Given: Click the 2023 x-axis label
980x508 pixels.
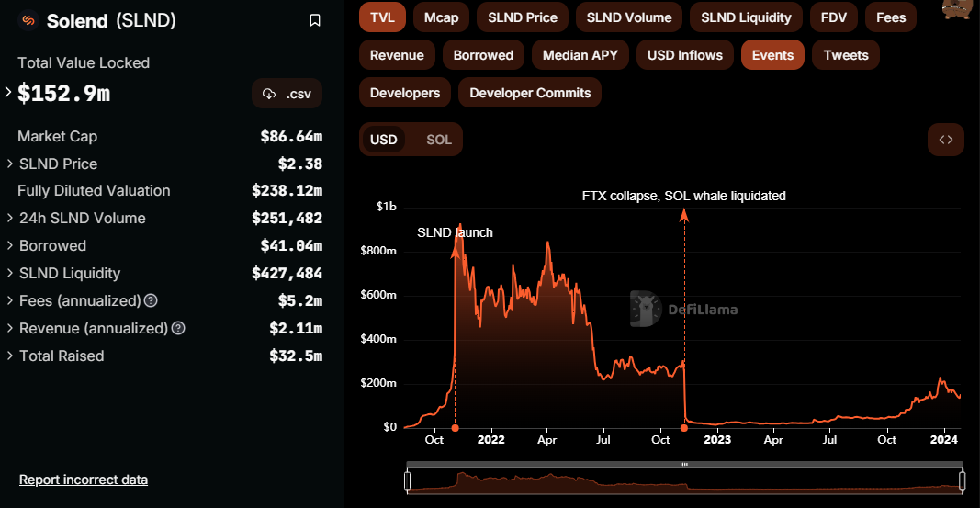Looking at the screenshot, I should click(717, 439).
